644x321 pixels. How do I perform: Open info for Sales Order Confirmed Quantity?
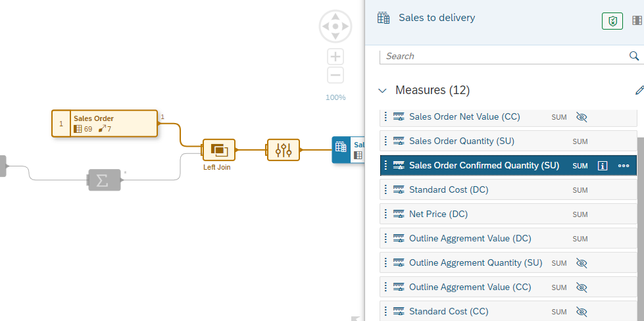coord(602,166)
